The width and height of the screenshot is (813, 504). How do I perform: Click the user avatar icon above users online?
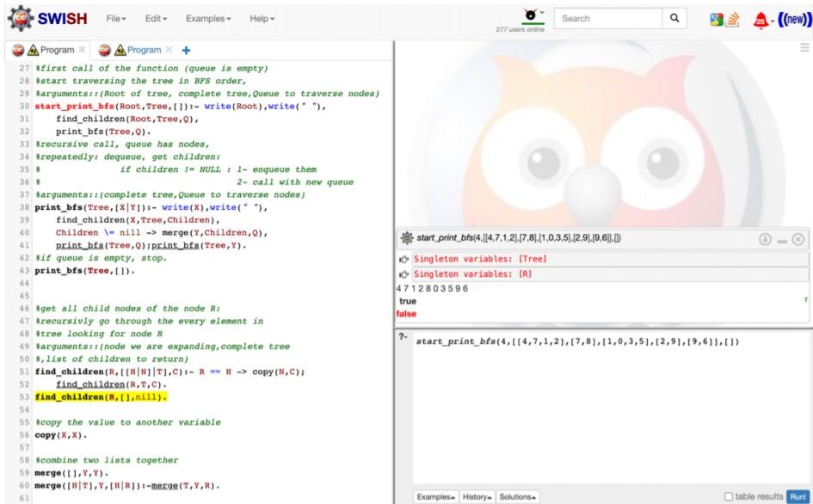[x=531, y=15]
